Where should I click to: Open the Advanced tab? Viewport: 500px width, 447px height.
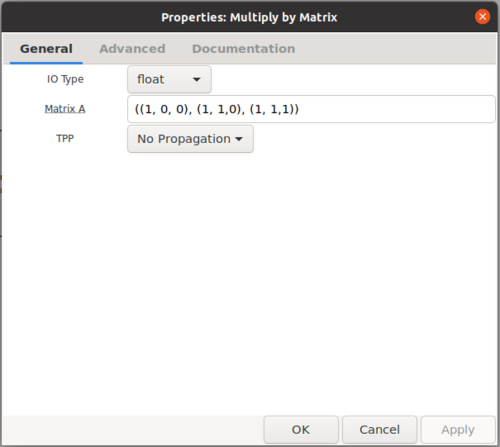(132, 49)
